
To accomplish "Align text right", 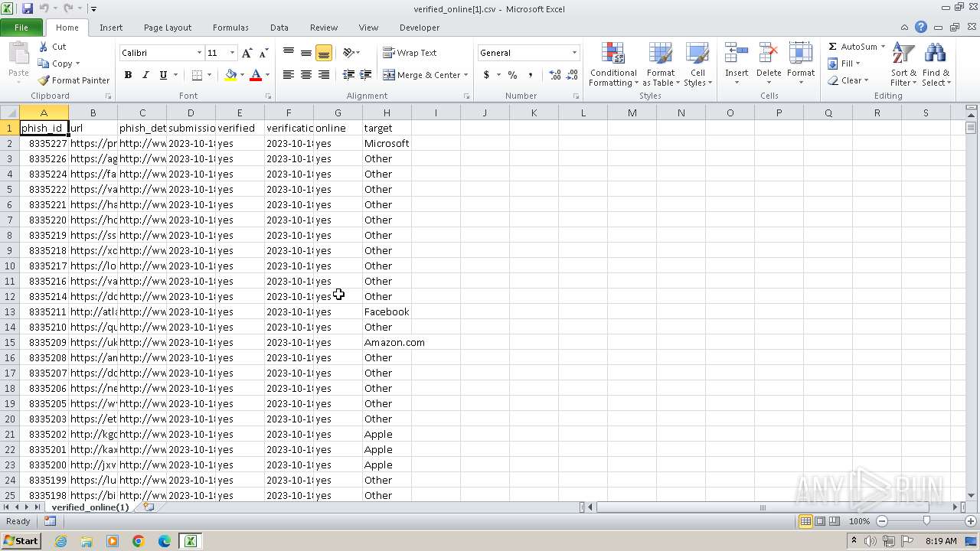I will tap(324, 75).
